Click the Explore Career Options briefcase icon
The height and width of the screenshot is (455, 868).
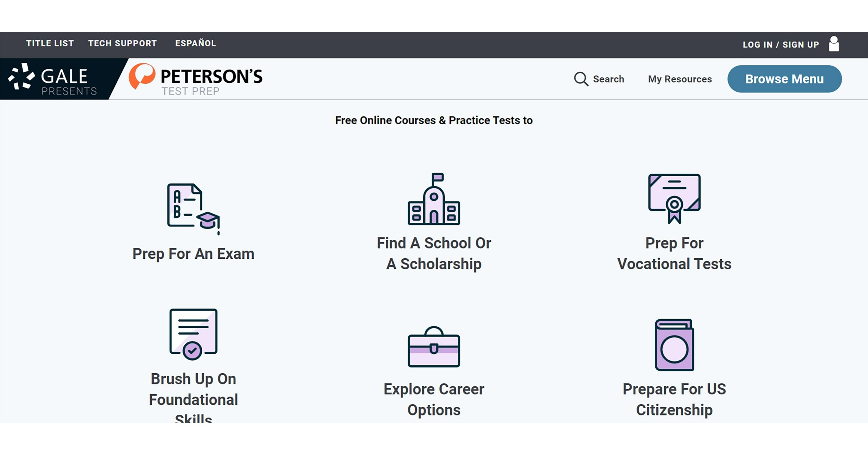pos(434,349)
